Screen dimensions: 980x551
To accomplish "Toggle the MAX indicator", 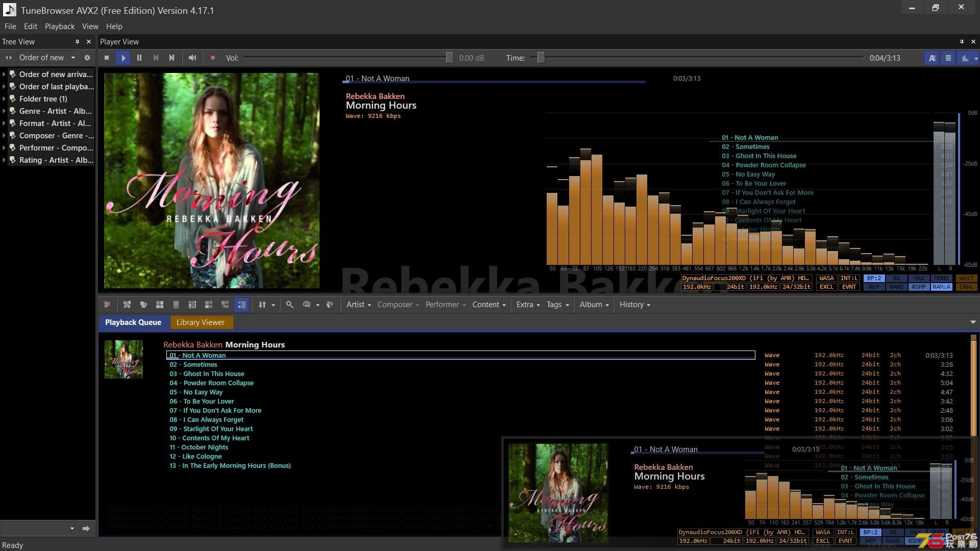I will point(919,279).
